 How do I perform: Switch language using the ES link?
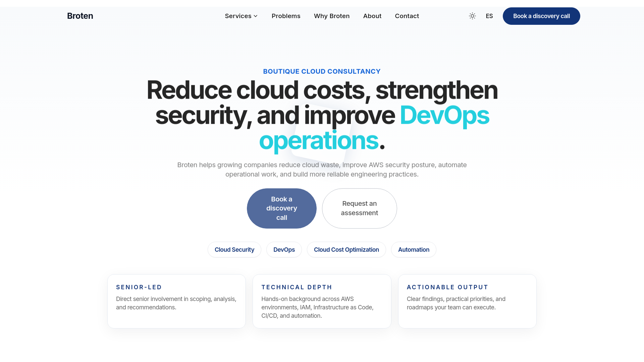pyautogui.click(x=489, y=16)
